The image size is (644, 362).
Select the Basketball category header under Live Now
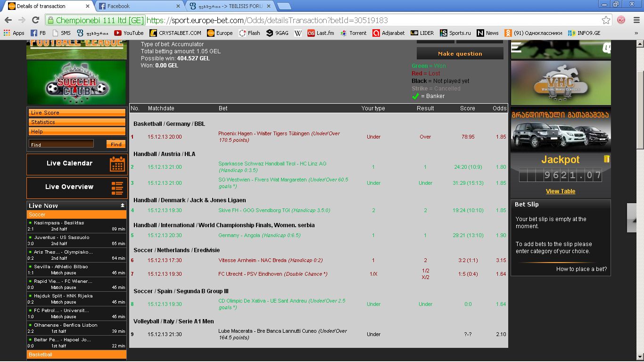pyautogui.click(x=77, y=354)
